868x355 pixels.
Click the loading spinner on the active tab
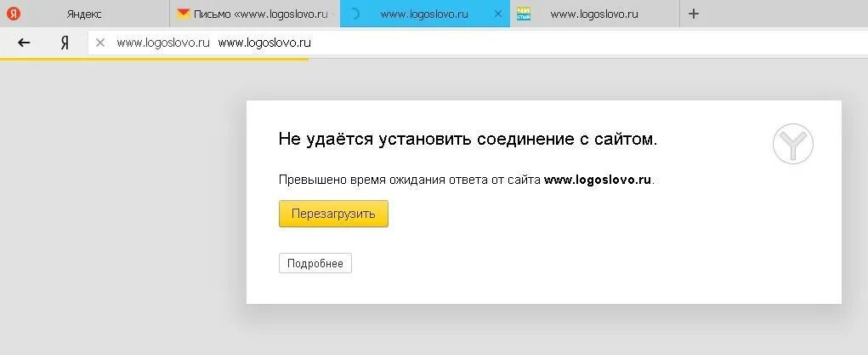355,14
